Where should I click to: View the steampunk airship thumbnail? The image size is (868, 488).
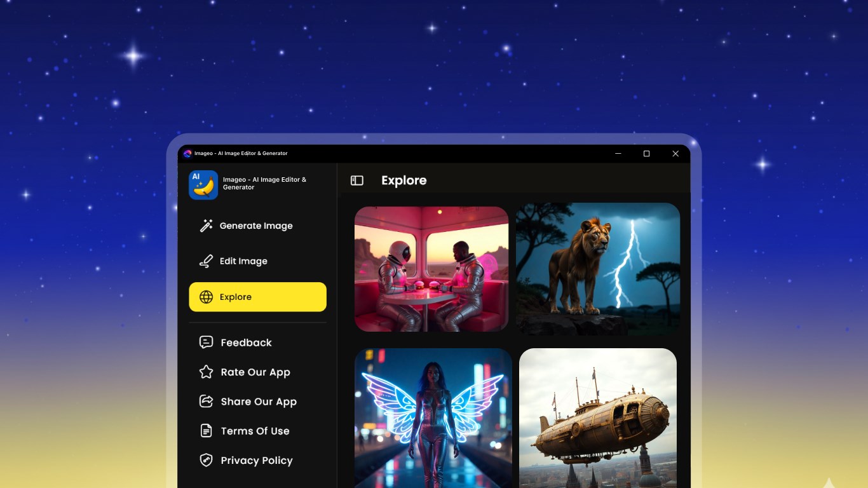tap(598, 418)
